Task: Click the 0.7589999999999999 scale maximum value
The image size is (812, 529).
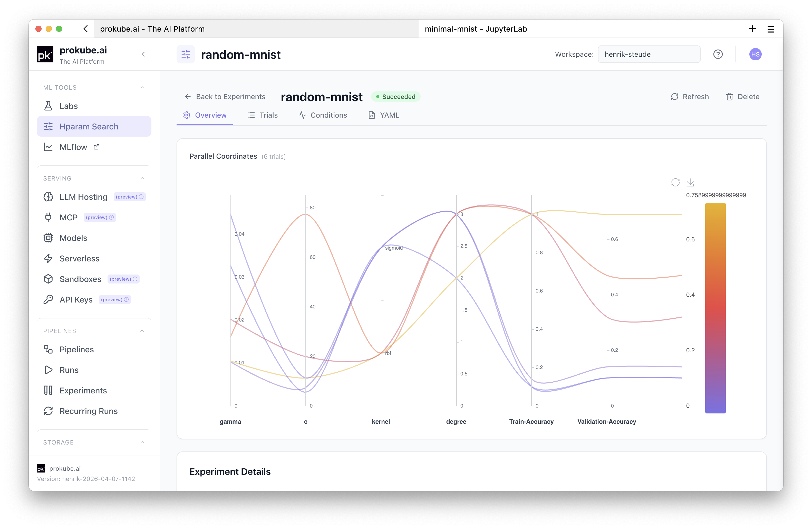Action: tap(716, 195)
